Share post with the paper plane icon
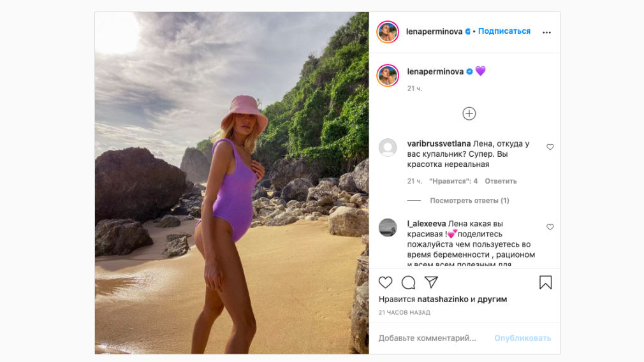The image size is (644, 362). 431,282
